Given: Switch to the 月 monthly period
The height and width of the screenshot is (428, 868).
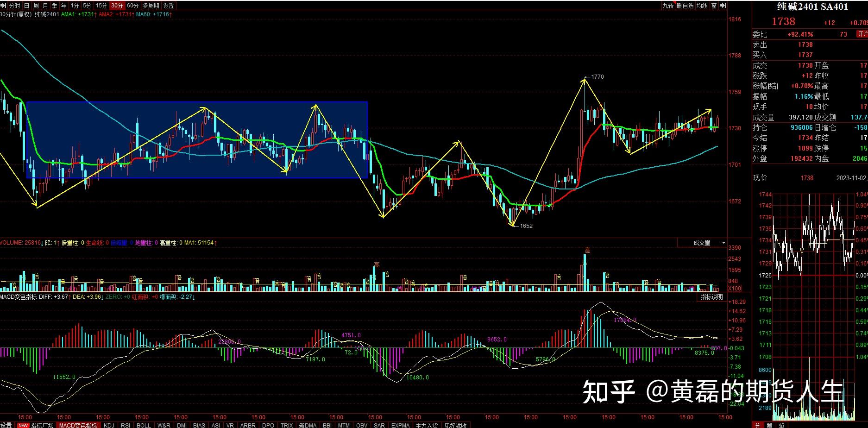Looking at the screenshot, I should (x=45, y=6).
